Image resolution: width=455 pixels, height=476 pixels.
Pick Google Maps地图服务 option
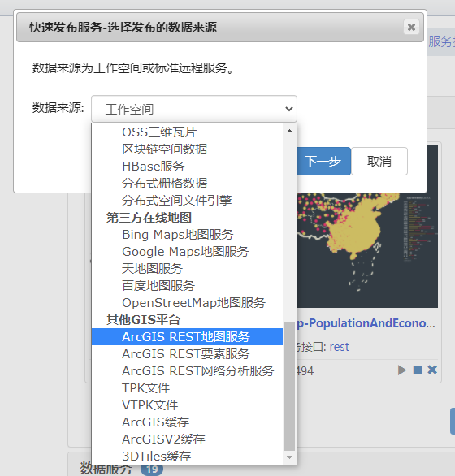pyautogui.click(x=187, y=251)
